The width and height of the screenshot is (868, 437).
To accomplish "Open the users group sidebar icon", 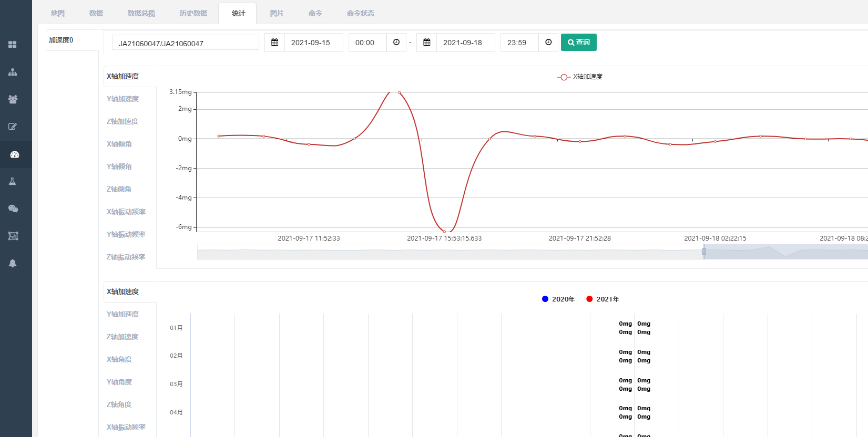I will pyautogui.click(x=13, y=99).
